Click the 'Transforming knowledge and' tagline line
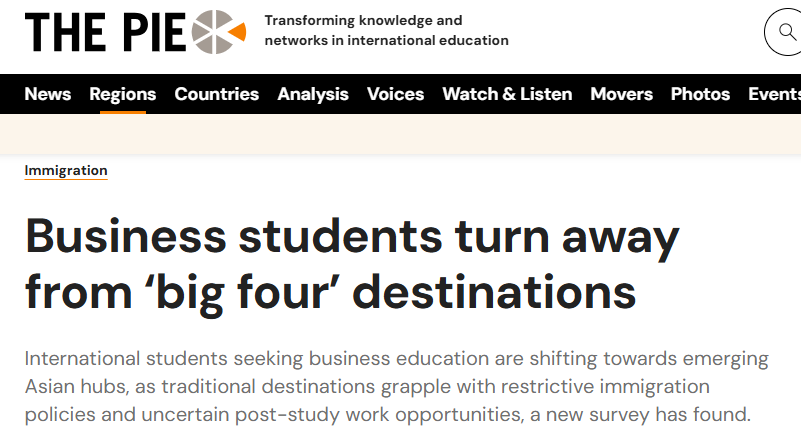Screen dimensions: 801x442 363,20
